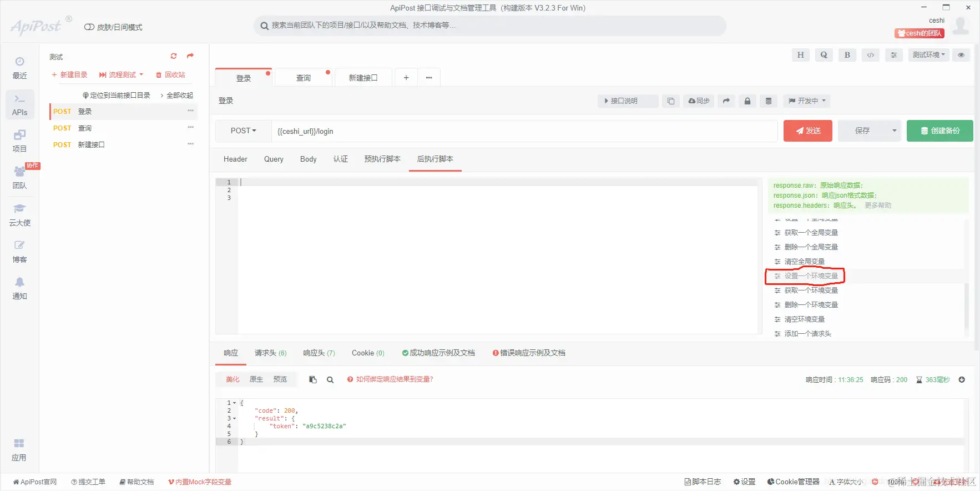Switch to Cookie (0) response tab
The width and height of the screenshot is (980, 491).
point(368,353)
